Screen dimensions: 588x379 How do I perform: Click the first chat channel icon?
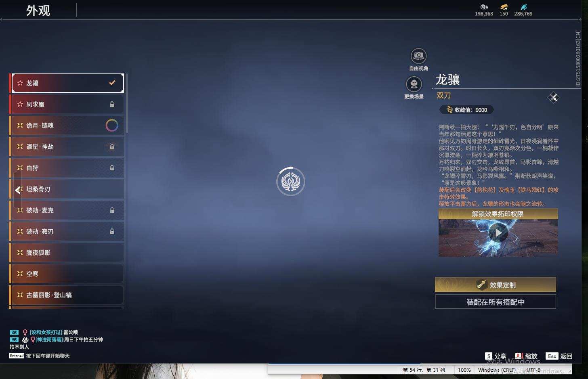14,332
